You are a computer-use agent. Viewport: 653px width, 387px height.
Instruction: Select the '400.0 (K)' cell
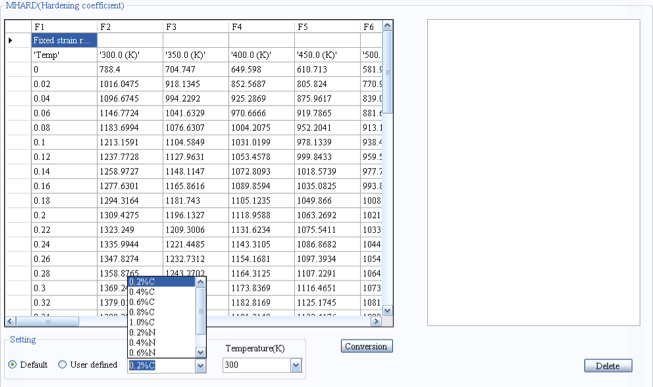pos(262,55)
